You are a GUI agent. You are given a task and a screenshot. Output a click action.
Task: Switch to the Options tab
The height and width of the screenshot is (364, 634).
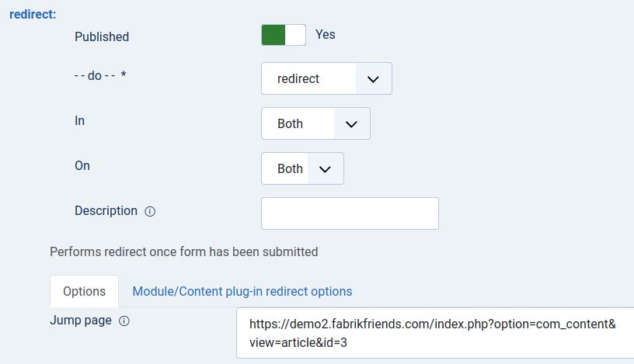click(84, 291)
